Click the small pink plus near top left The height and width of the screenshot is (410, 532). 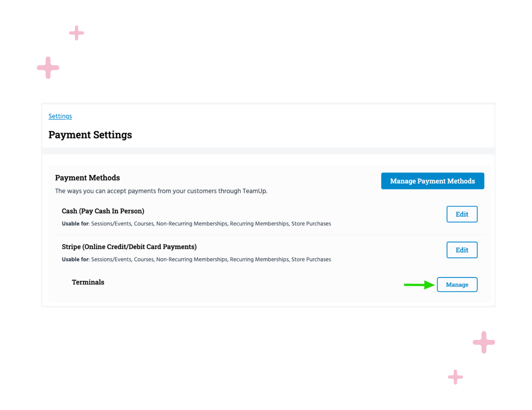click(76, 33)
